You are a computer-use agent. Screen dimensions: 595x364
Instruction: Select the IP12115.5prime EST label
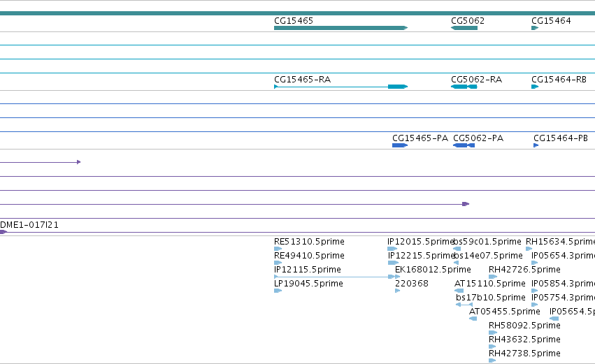tap(308, 270)
